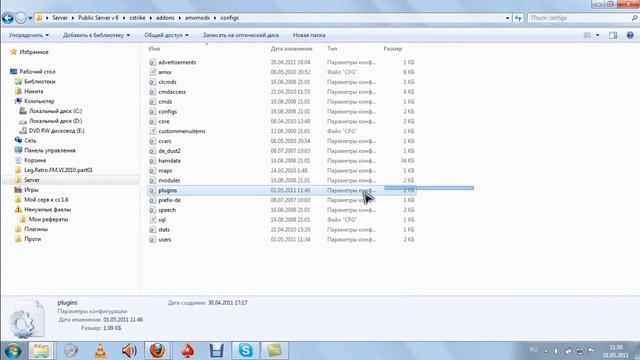This screenshot has width=640, height=360.
Task: Open the Explorer help icon
Action: pyautogui.click(x=630, y=36)
